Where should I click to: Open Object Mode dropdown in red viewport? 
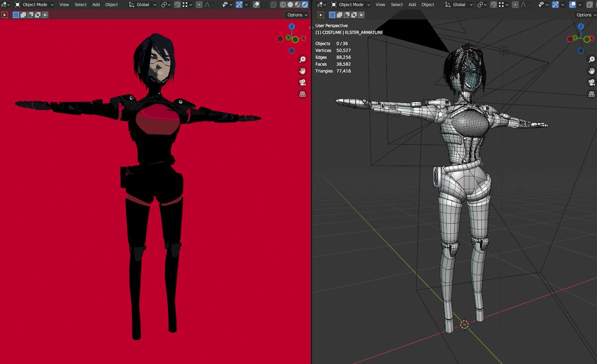coord(34,4)
